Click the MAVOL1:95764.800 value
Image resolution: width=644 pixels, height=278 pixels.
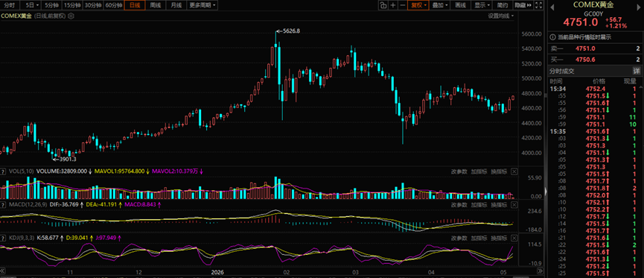coord(119,171)
